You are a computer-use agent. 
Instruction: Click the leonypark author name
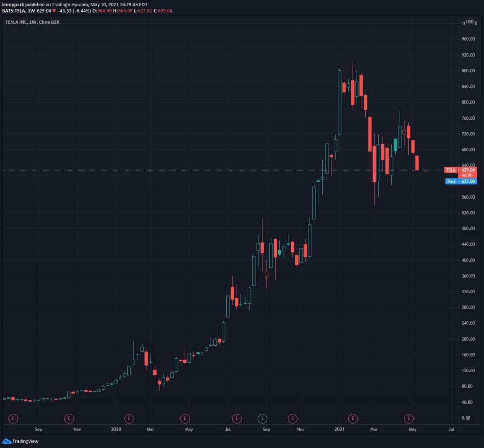point(13,4)
